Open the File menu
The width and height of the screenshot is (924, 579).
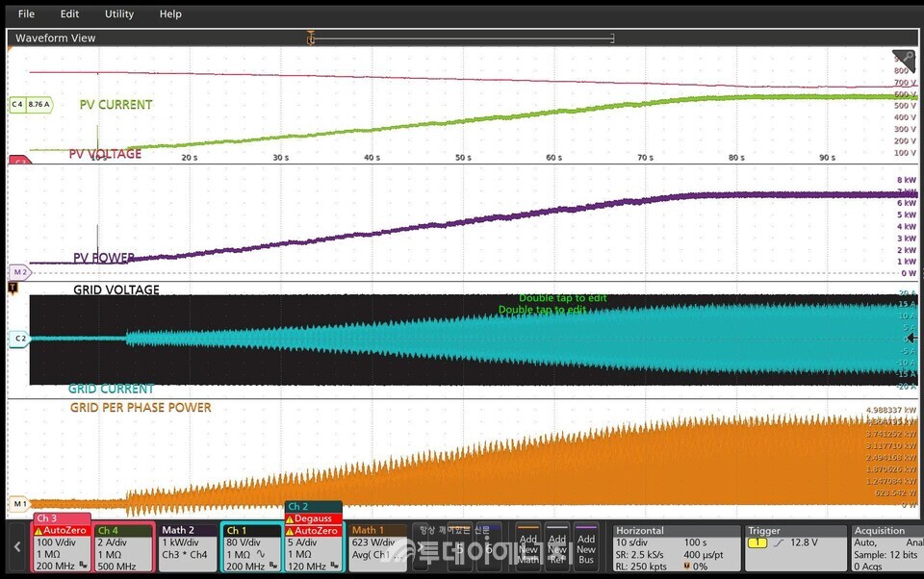(26, 14)
